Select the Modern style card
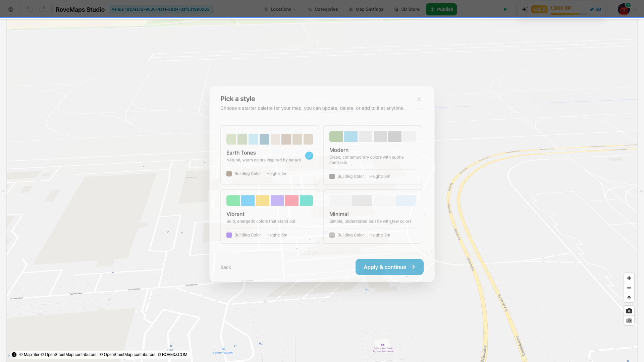This screenshot has height=362, width=644. [373, 155]
